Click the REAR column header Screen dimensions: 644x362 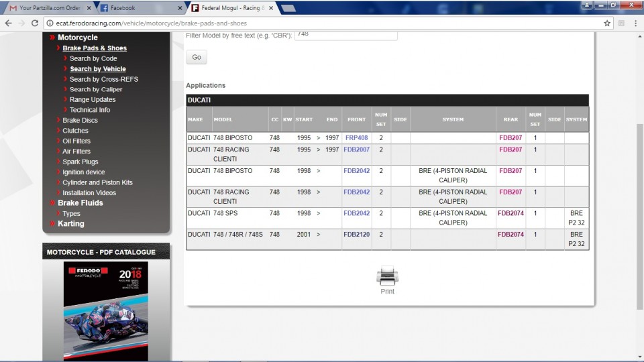(511, 119)
